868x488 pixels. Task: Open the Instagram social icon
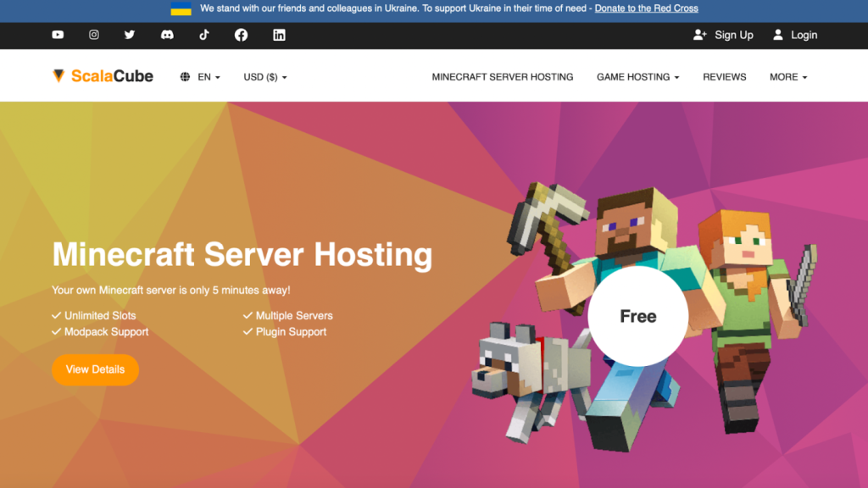tap(94, 35)
